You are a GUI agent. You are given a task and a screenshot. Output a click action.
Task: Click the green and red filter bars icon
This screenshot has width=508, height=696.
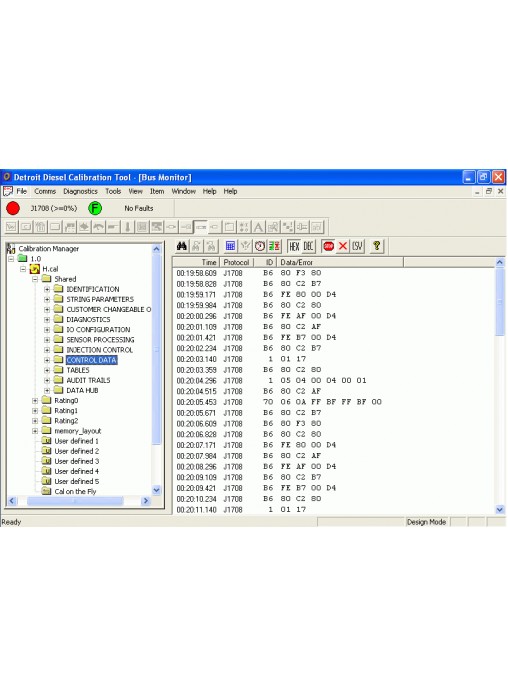274,246
